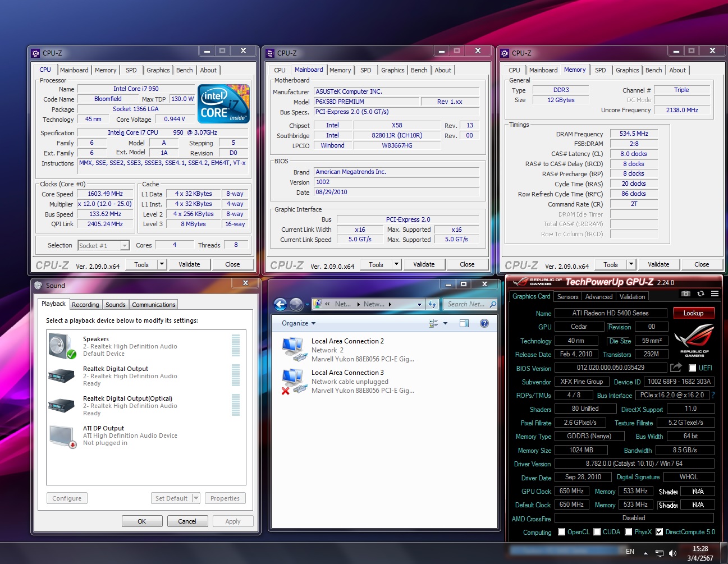The height and width of the screenshot is (564, 728).
Task: Open the blue Help icon in Network window
Action: coord(484,323)
